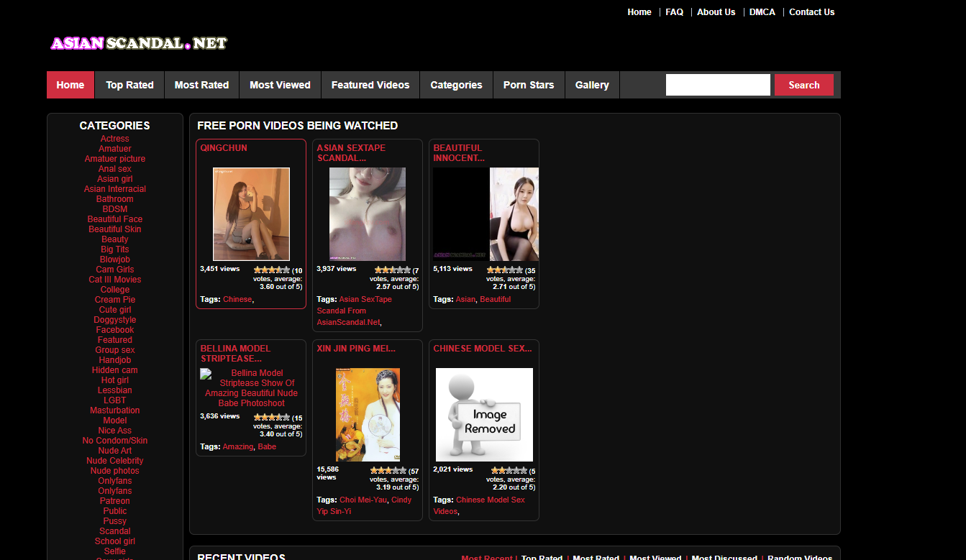Click into the search text field
Screen dimensions: 966x560
coord(717,85)
